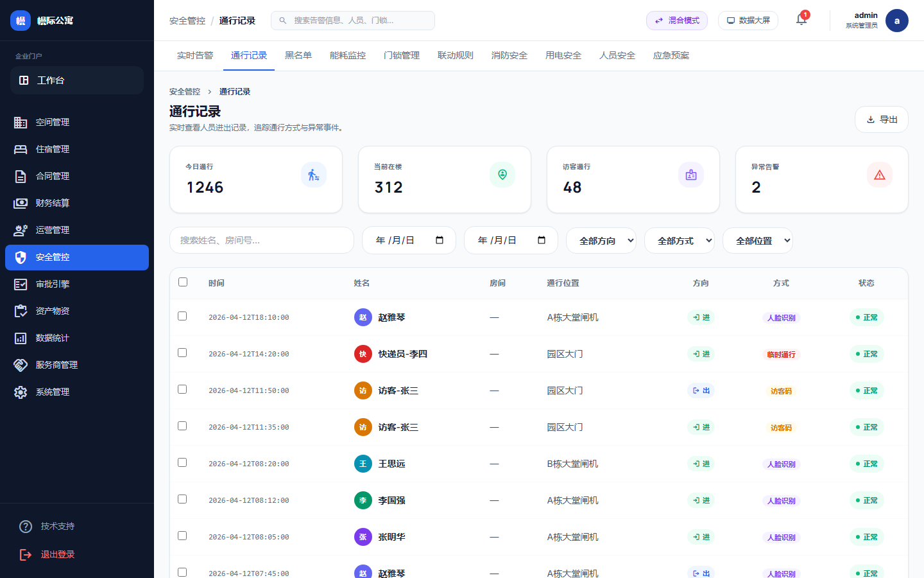The width and height of the screenshot is (924, 578).
Task: Open 数据大屏 from the header
Action: 748,20
